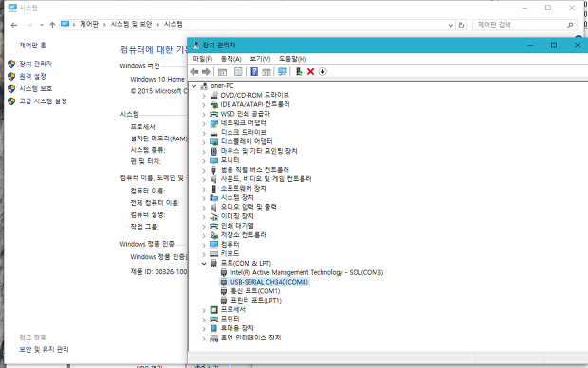The image size is (588, 368).
Task: Click the blue question mark help icon
Action: click(x=254, y=72)
